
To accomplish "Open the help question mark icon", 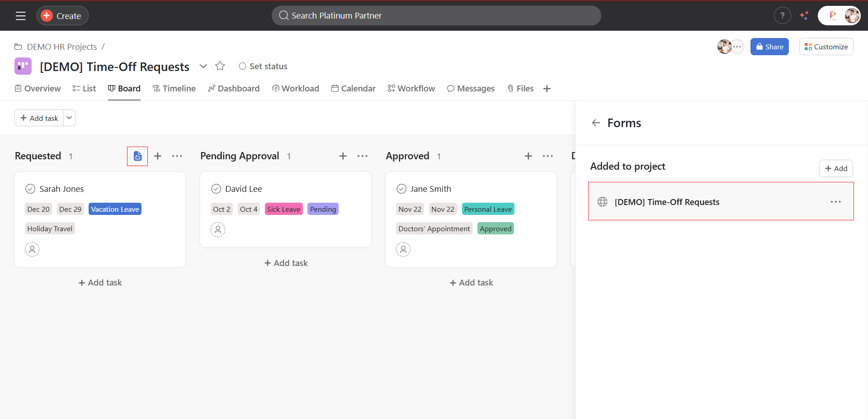I will 782,16.
